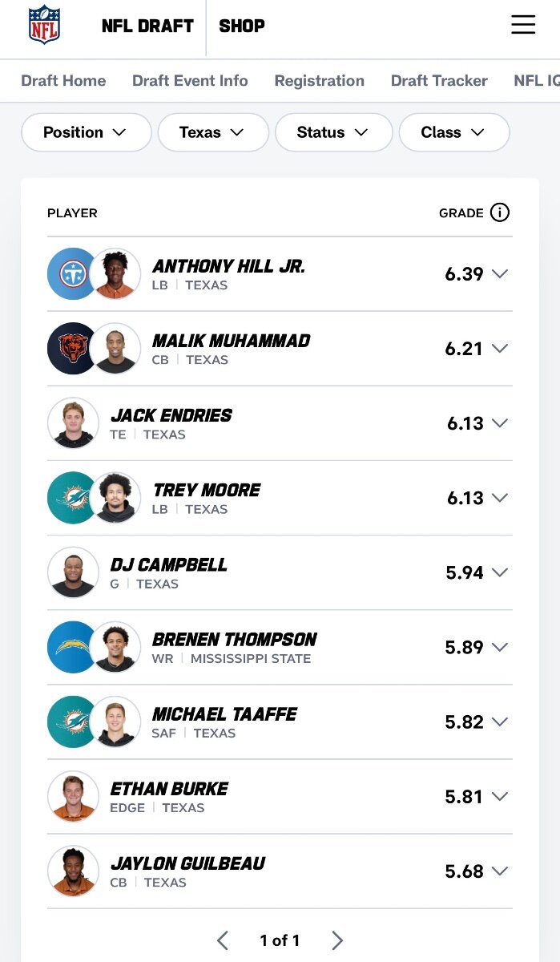The width and height of the screenshot is (560, 962).
Task: Click the grade info icon
Action: (500, 212)
